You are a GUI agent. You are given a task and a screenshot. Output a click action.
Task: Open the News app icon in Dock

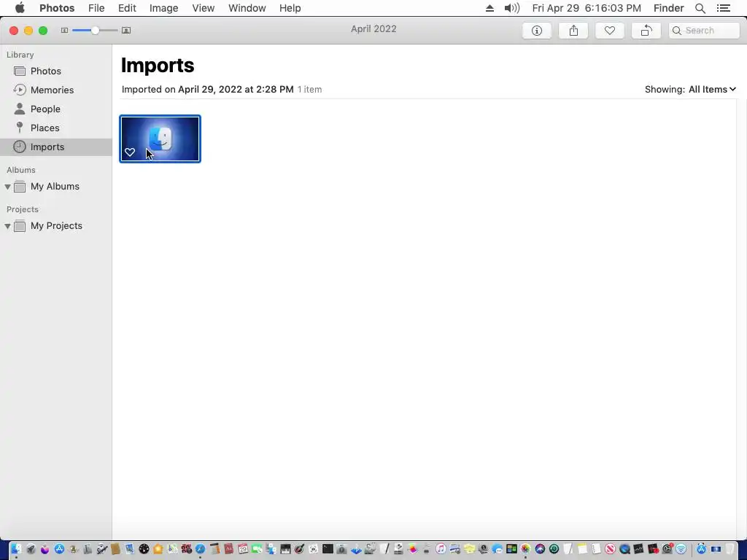point(611,549)
